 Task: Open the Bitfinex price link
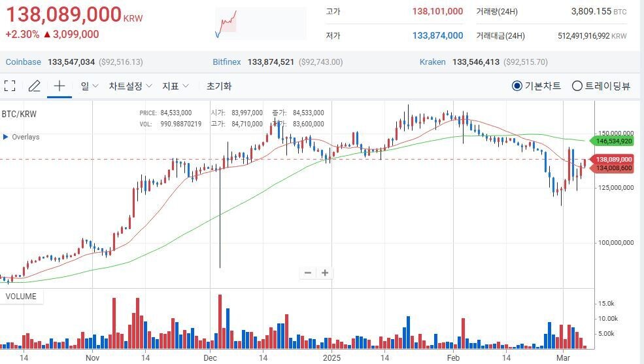click(228, 62)
